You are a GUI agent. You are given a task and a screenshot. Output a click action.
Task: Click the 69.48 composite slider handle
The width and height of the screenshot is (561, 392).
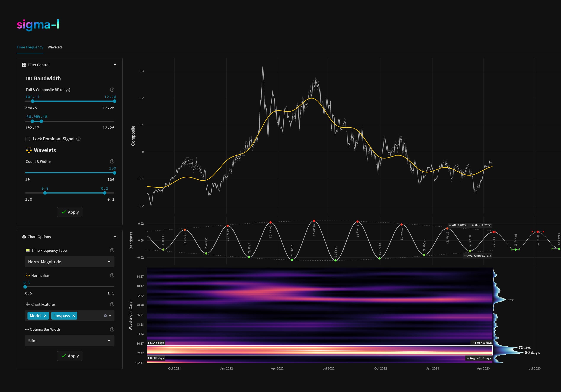(41, 121)
